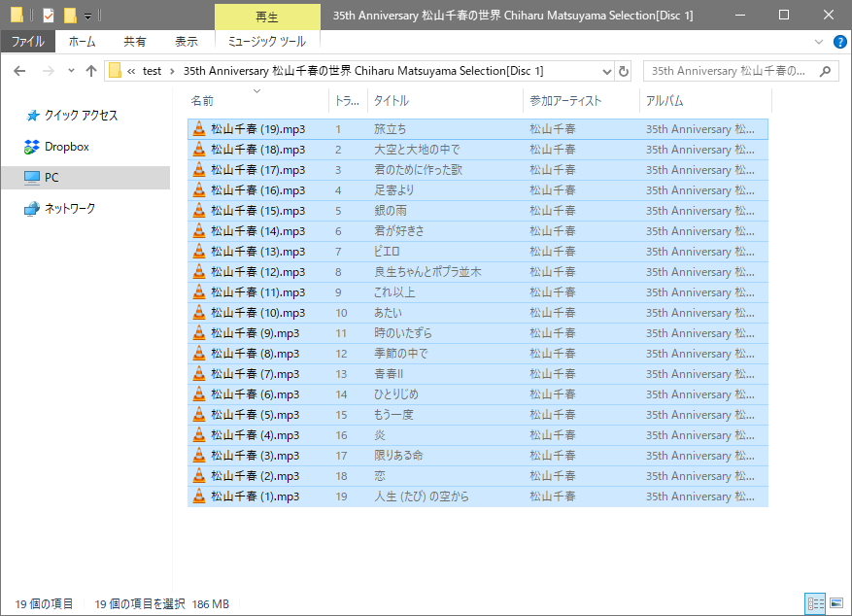Image resolution: width=852 pixels, height=616 pixels.
Task: Open recent locations dropdown beside forward arrow
Action: click(x=71, y=71)
